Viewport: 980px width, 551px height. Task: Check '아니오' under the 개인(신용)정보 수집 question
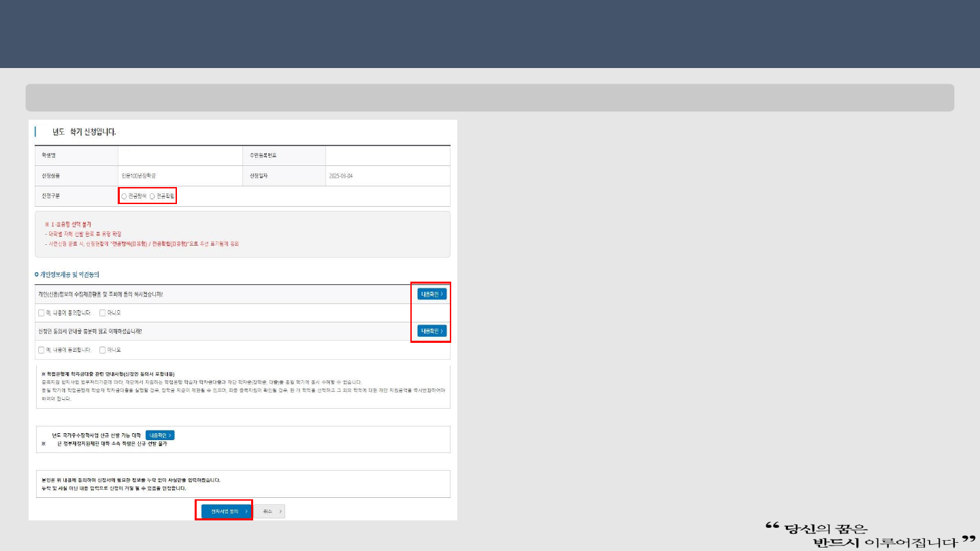(x=102, y=313)
